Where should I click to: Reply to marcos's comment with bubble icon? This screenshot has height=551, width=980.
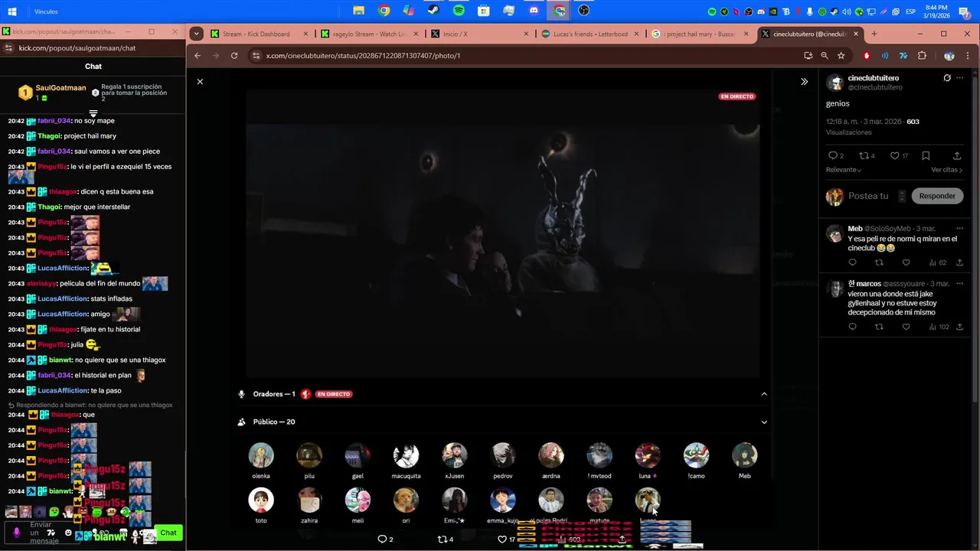tap(852, 327)
